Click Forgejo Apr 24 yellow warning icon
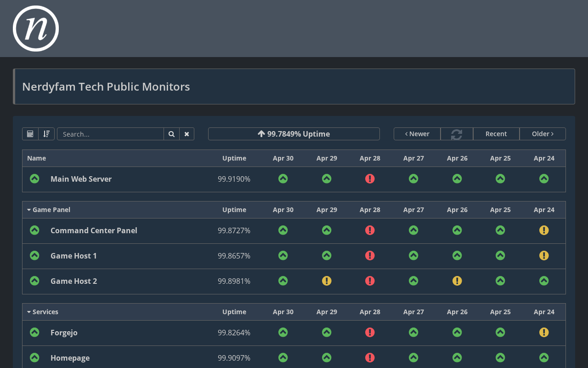The width and height of the screenshot is (588, 368). tap(544, 333)
